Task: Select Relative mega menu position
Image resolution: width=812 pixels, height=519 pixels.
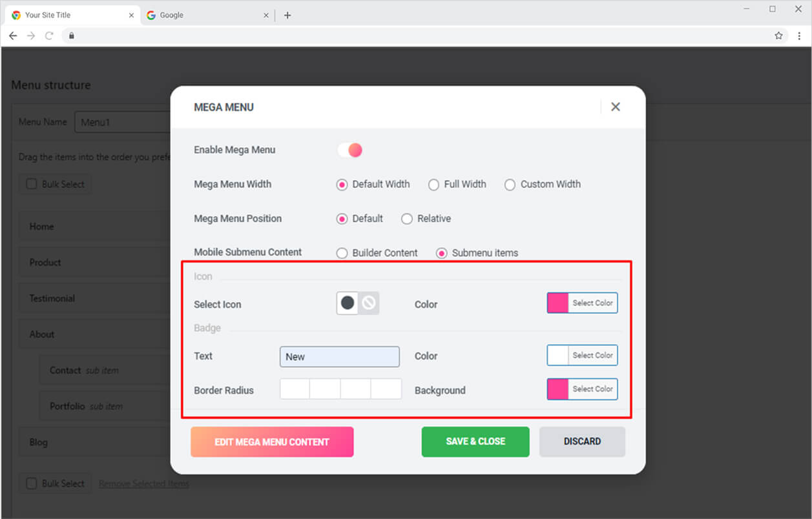Action: 407,219
